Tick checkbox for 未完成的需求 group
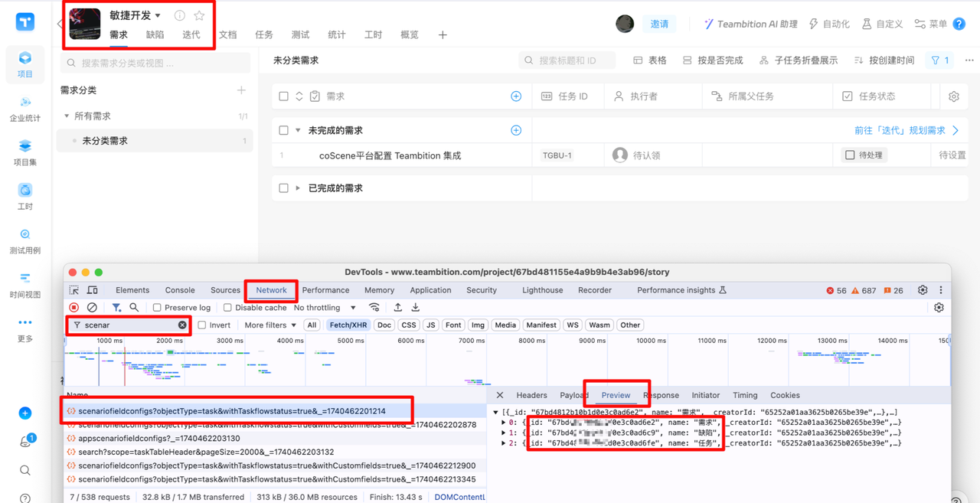Image resolution: width=980 pixels, height=503 pixels. coord(284,131)
